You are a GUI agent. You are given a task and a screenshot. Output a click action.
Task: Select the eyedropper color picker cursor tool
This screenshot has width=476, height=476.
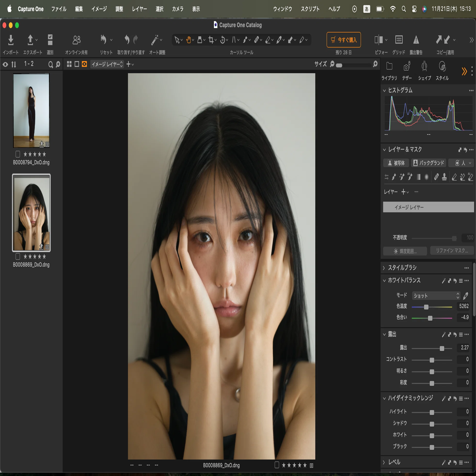tap(279, 40)
